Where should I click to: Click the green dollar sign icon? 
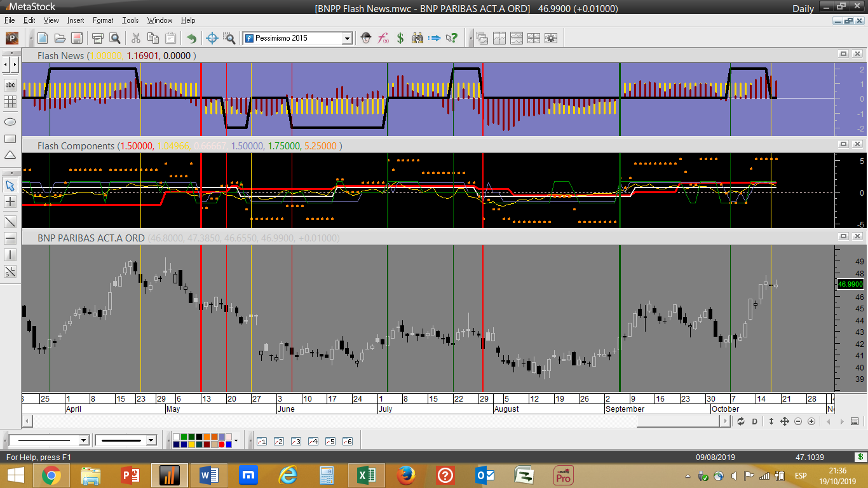point(400,38)
